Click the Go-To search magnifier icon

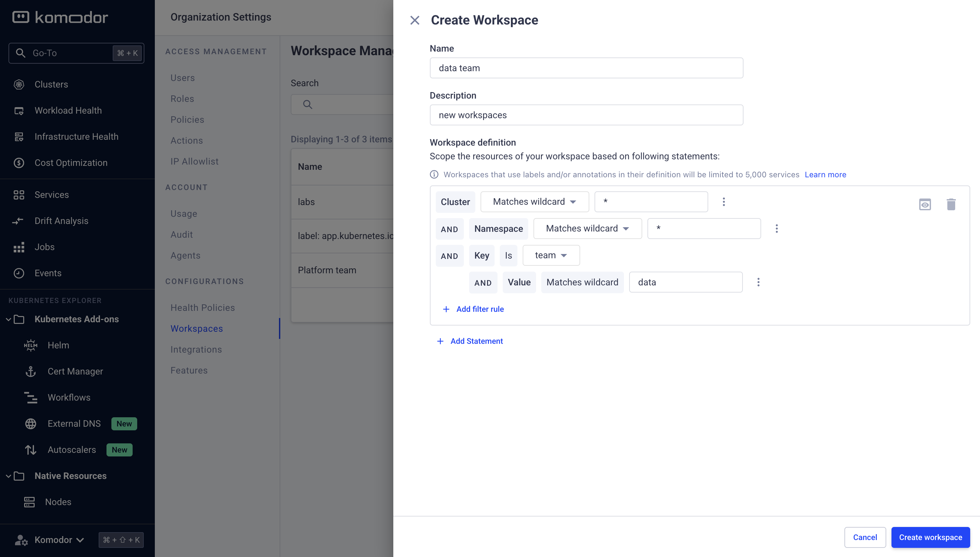[x=21, y=53]
